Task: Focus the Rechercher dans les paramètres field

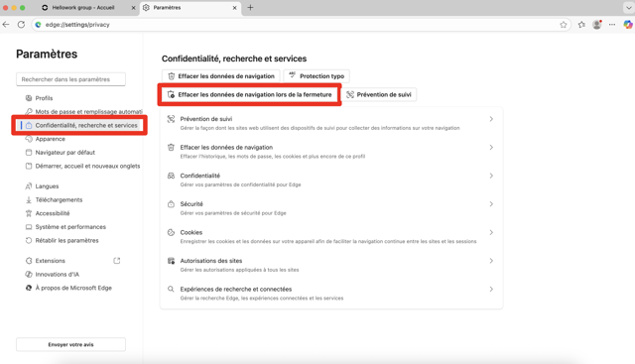Action: [x=70, y=79]
